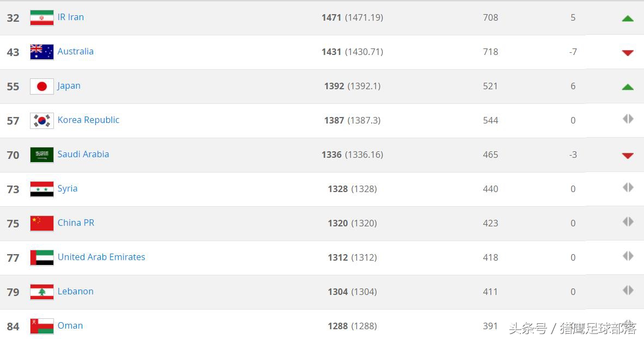The width and height of the screenshot is (644, 339).
Task: Open the IR Iran team link
Action: pyautogui.click(x=71, y=17)
